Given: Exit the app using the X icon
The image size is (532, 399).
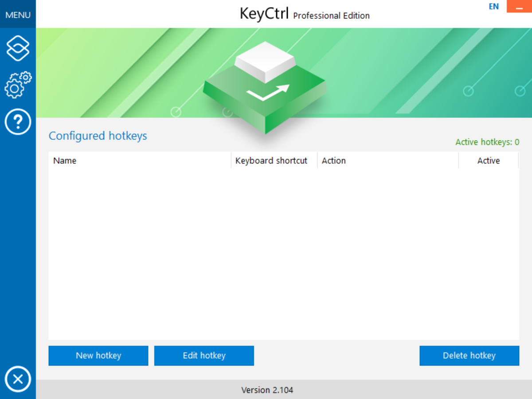Looking at the screenshot, I should (x=18, y=379).
